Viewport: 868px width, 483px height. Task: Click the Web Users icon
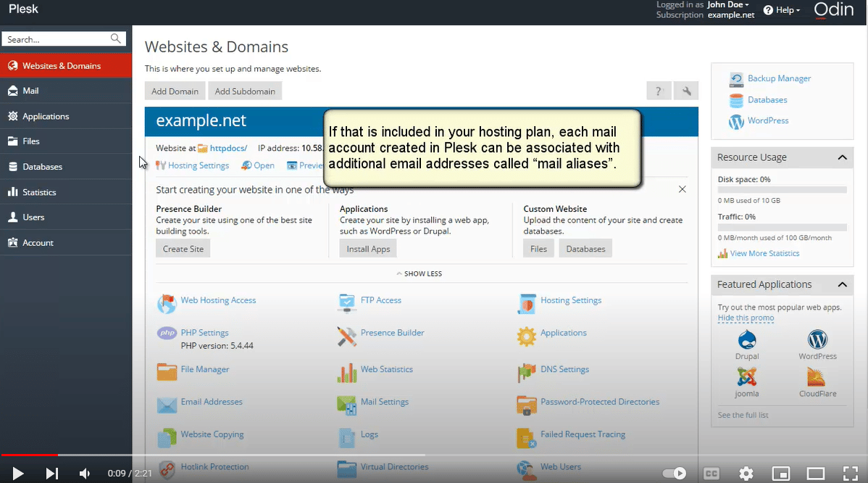click(x=527, y=470)
